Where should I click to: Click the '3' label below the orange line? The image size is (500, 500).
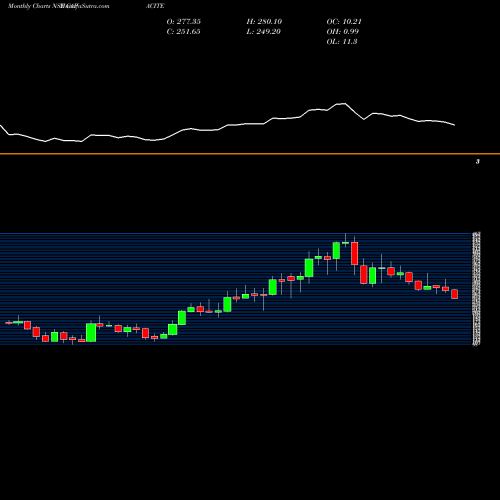click(478, 162)
